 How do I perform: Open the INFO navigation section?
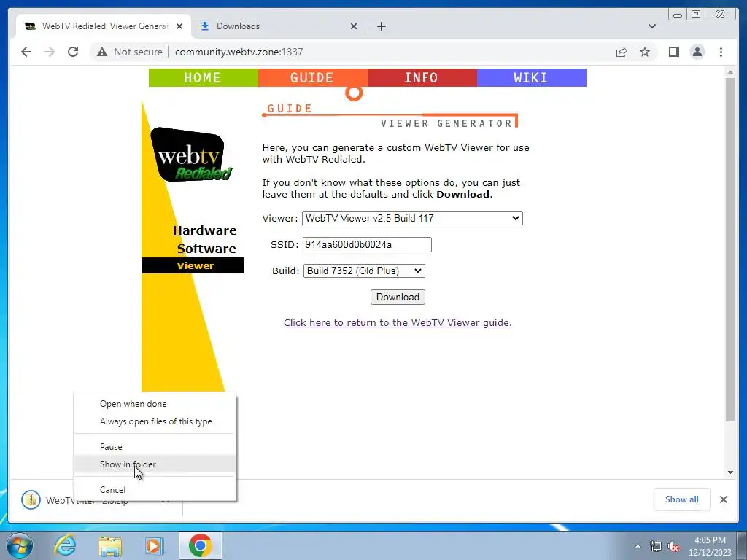click(422, 77)
